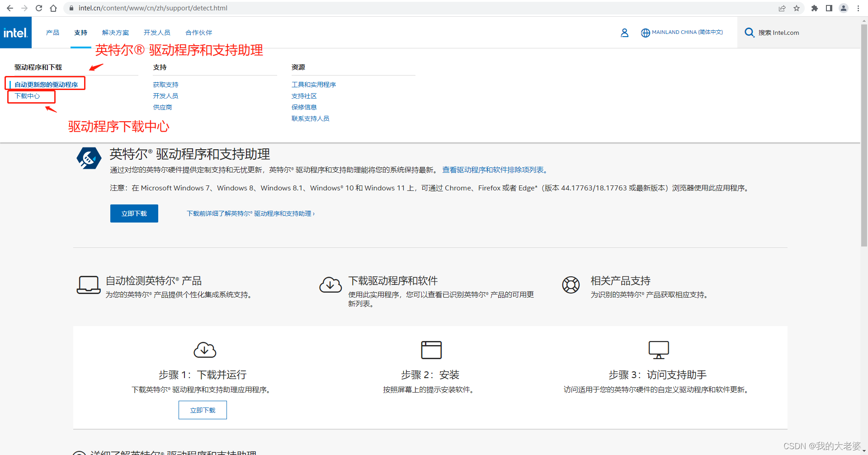Open the 保修信息 link
This screenshot has width=868, height=455.
click(x=304, y=107)
